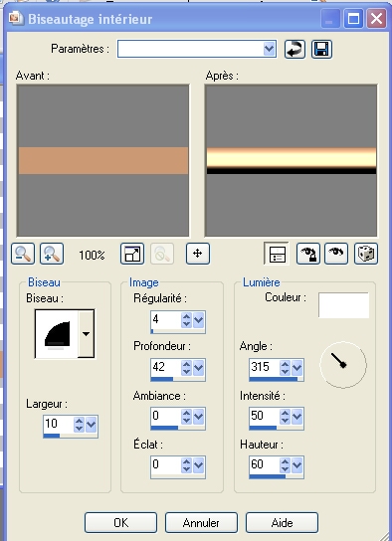Click the zoom in magnifier icon
392x541 pixels.
click(52, 254)
